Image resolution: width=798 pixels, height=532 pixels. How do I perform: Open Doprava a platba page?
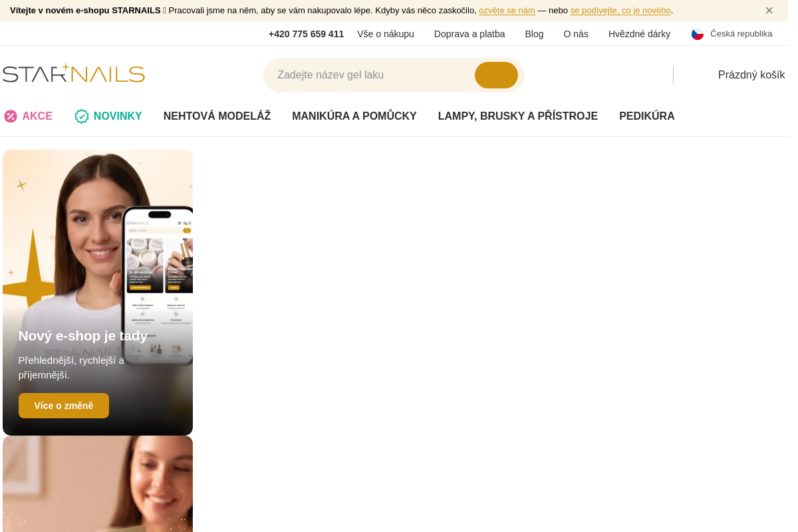point(469,34)
